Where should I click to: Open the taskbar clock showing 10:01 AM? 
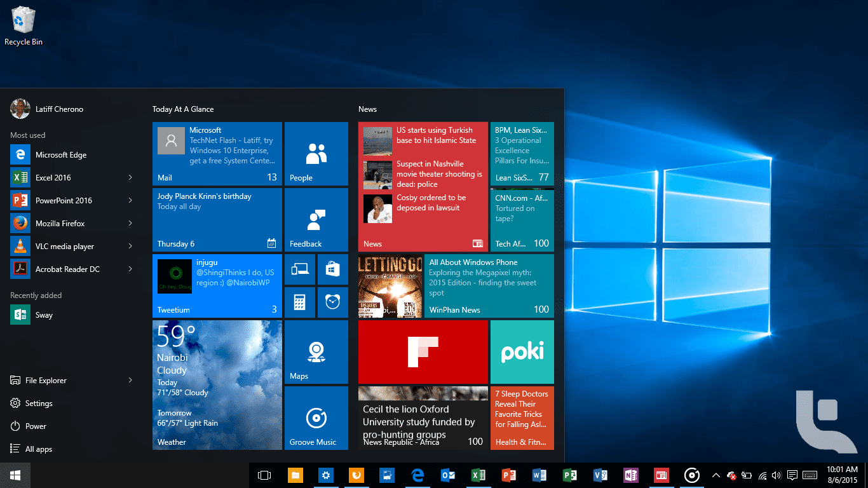tap(843, 475)
